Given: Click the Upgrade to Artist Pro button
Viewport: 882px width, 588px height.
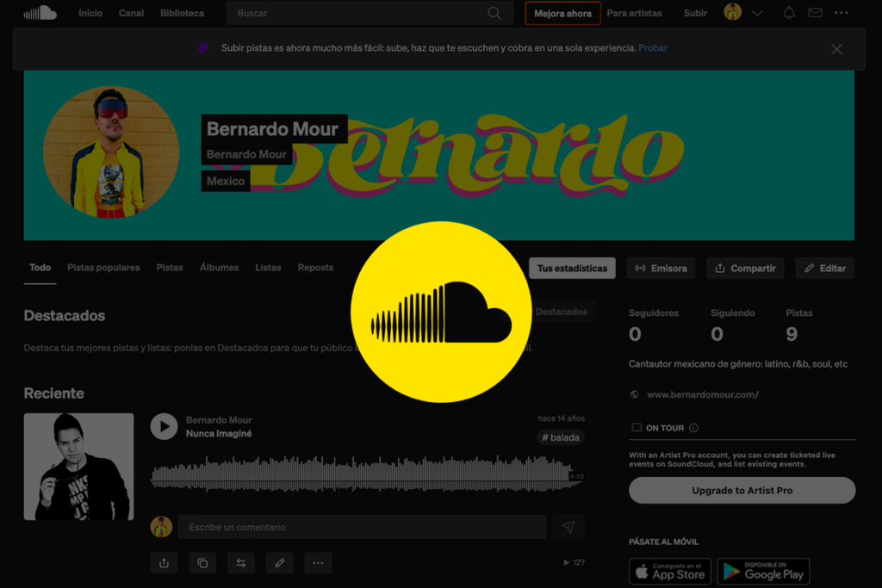Looking at the screenshot, I should click(x=742, y=491).
